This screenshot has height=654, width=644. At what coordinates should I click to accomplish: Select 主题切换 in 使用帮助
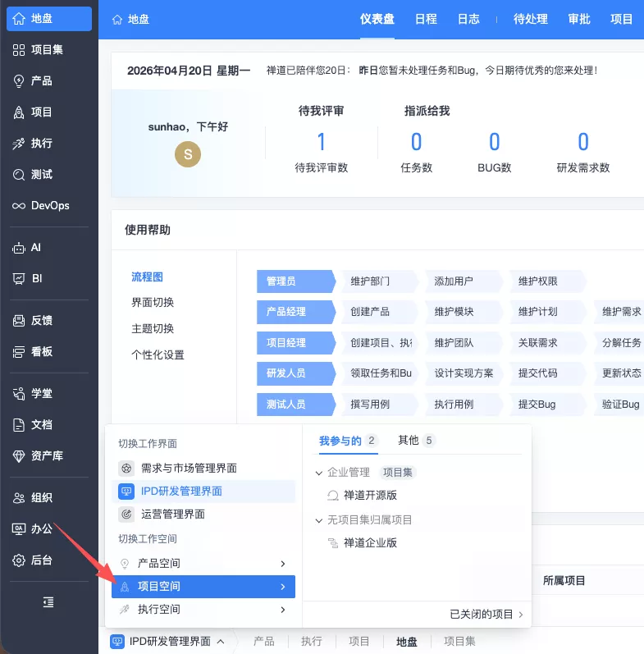pos(153,329)
